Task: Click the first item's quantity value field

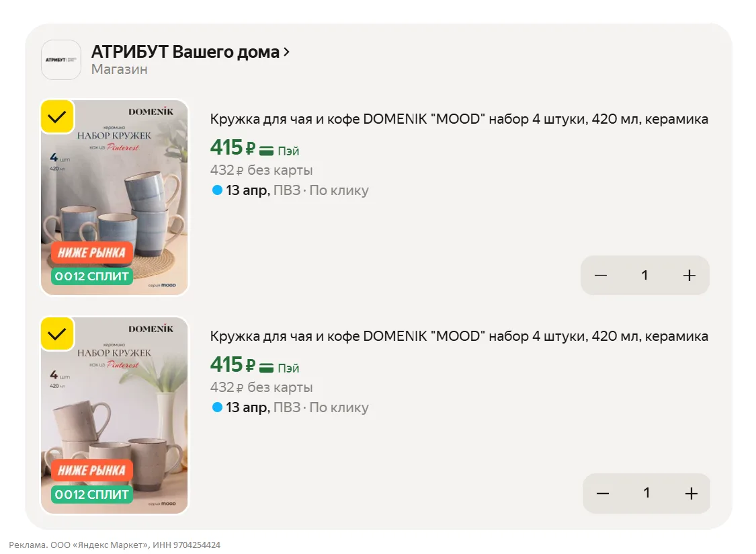Action: point(644,275)
